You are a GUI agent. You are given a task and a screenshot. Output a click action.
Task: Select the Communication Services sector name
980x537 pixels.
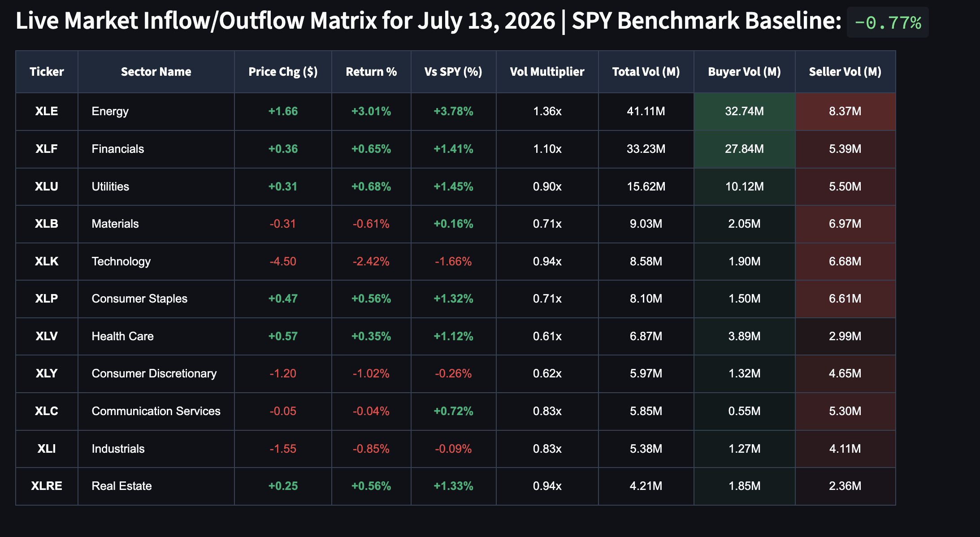[x=156, y=411]
